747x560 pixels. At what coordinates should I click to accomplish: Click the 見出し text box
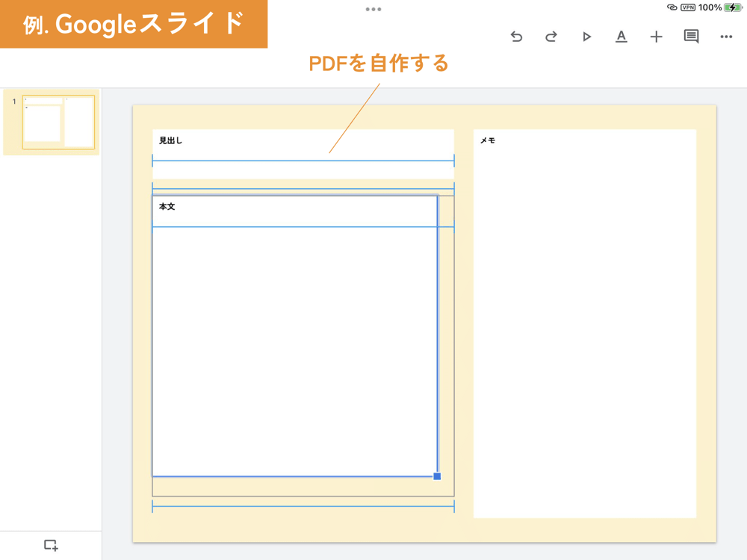pos(303,154)
